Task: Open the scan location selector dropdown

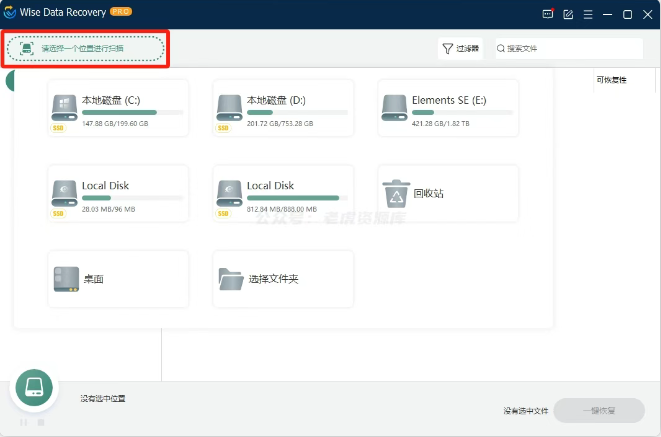Action: click(86, 48)
